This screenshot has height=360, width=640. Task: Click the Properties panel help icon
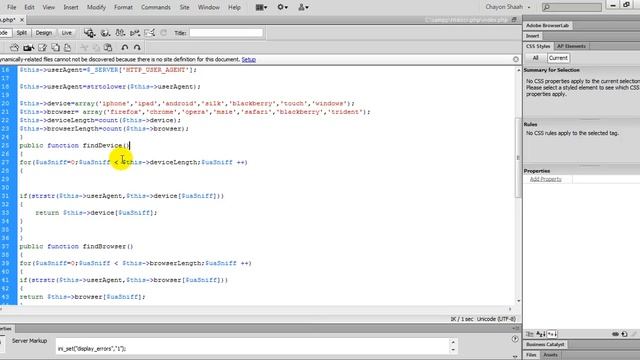[x=515, y=339]
